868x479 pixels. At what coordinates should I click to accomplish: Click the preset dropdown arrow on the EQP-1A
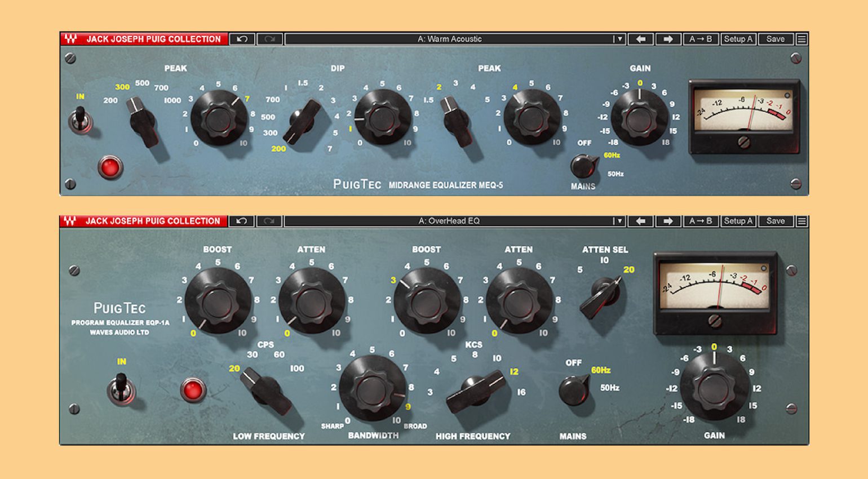click(619, 221)
